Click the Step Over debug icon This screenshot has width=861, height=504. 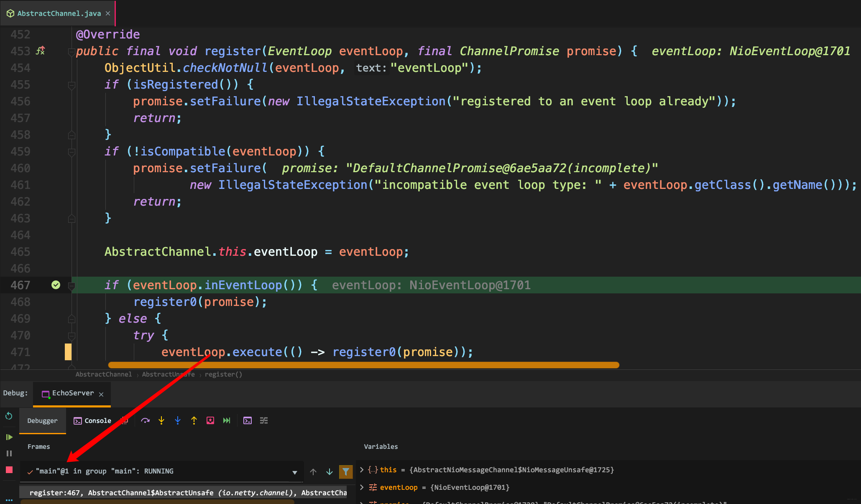pos(145,420)
